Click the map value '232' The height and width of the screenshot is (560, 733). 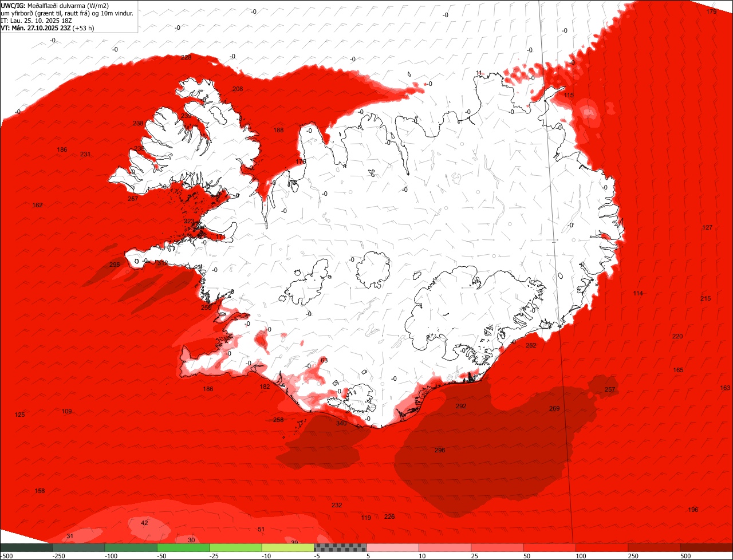pyautogui.click(x=337, y=505)
